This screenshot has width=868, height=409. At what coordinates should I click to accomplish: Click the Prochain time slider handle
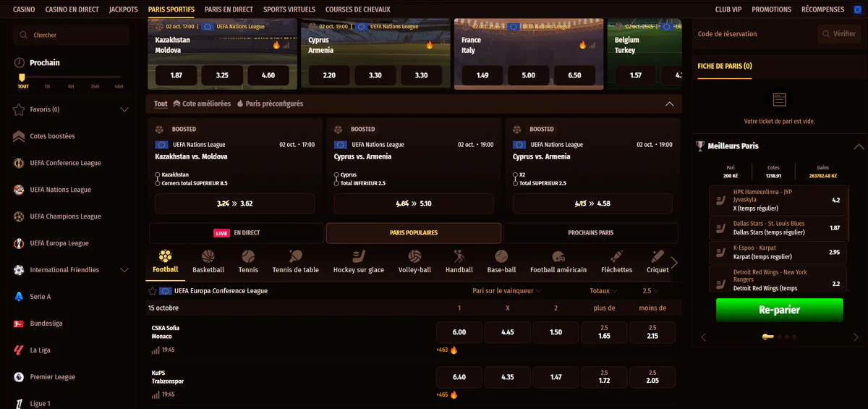click(22, 77)
